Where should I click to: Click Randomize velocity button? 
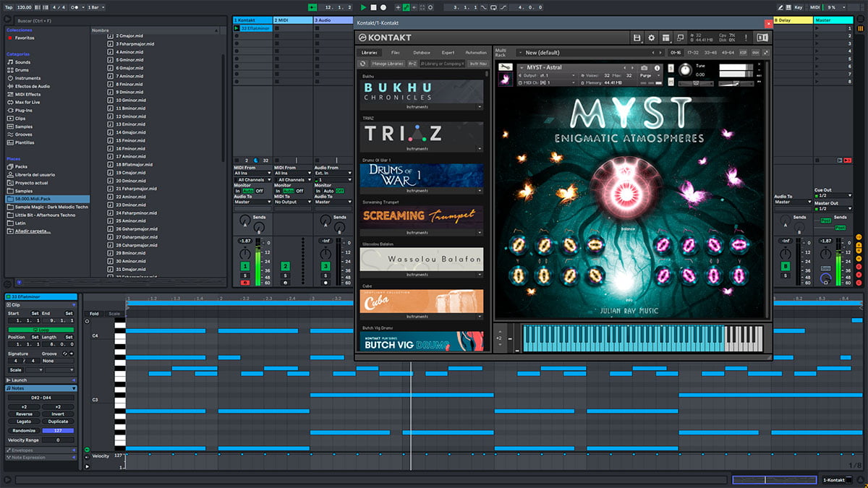[x=24, y=430]
